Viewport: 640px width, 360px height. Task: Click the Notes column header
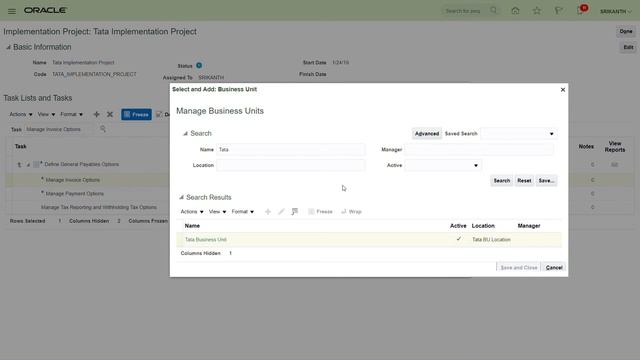click(586, 147)
